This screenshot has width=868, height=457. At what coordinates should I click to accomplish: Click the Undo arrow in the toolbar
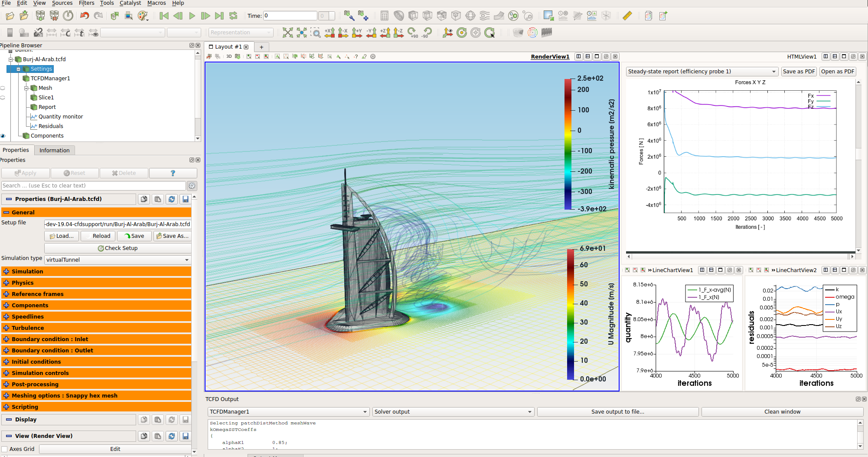[x=85, y=16]
